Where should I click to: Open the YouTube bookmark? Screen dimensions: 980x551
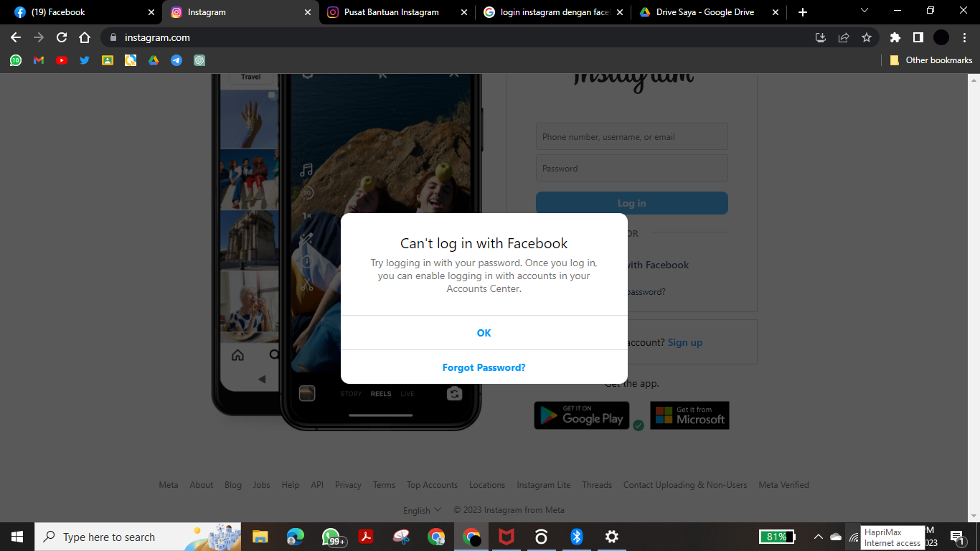click(62, 60)
